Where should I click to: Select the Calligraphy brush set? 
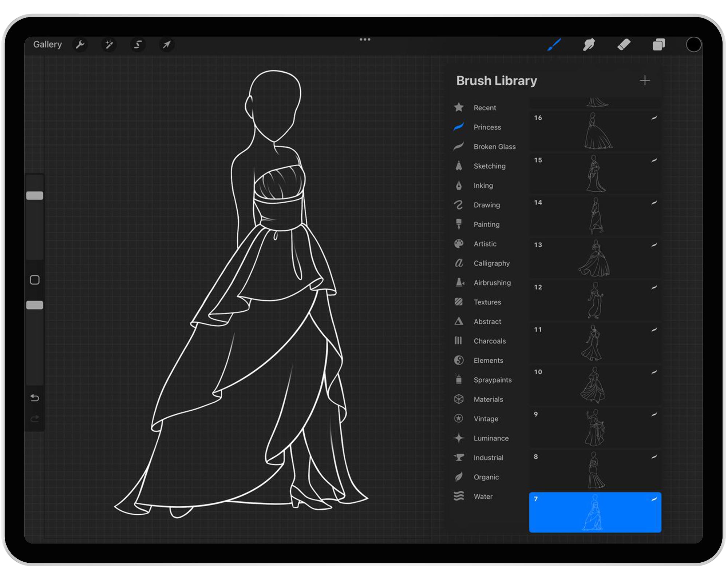pos(491,263)
